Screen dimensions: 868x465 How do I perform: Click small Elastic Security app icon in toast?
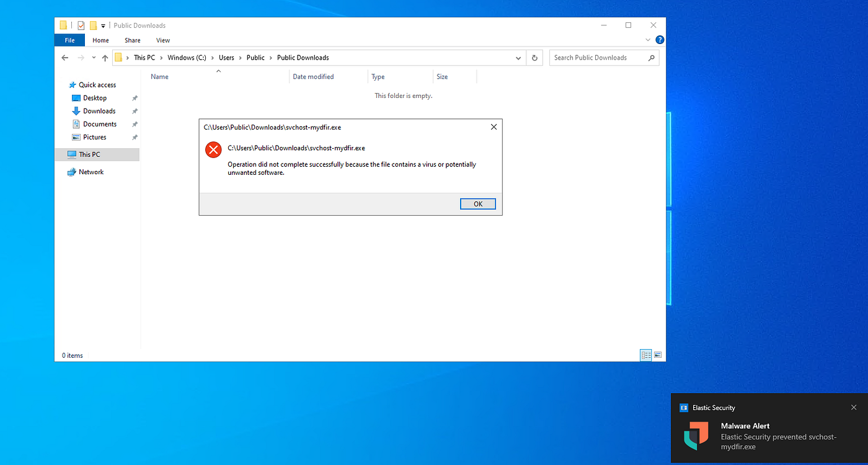coord(684,408)
